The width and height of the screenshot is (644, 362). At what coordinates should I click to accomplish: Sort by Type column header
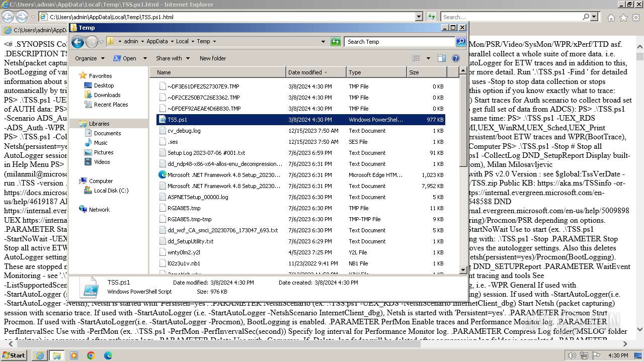376,72
